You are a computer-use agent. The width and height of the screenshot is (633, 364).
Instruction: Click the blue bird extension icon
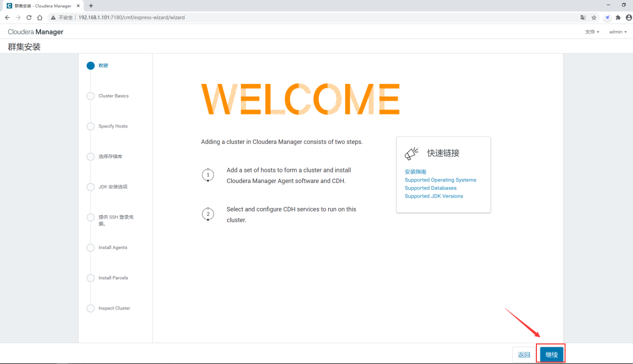[x=607, y=17]
